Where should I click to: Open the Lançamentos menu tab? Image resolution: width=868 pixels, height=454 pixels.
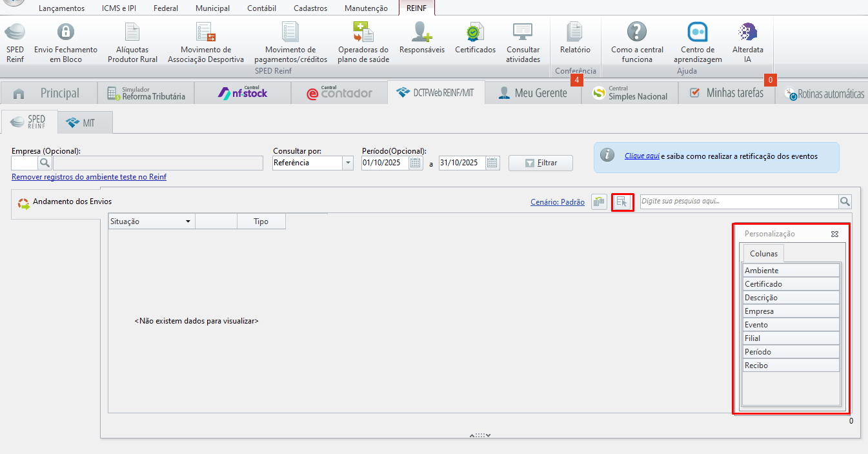(61, 8)
